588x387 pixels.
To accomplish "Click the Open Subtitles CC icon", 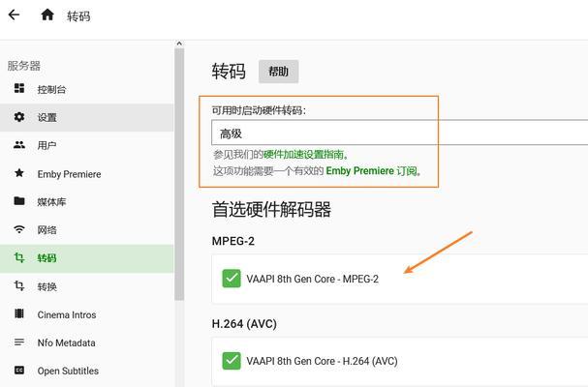I will point(19,371).
